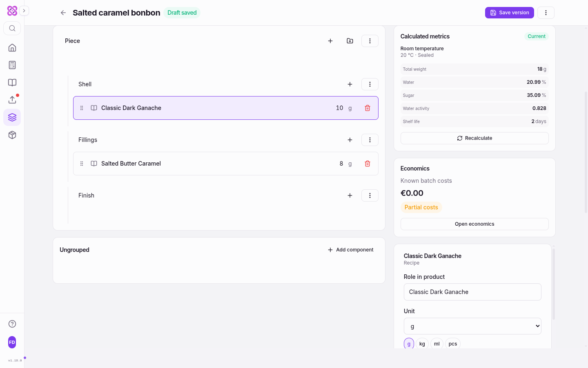Screen dimensions: 588x368
Task: Open Fillings group options menu
Action: click(370, 140)
